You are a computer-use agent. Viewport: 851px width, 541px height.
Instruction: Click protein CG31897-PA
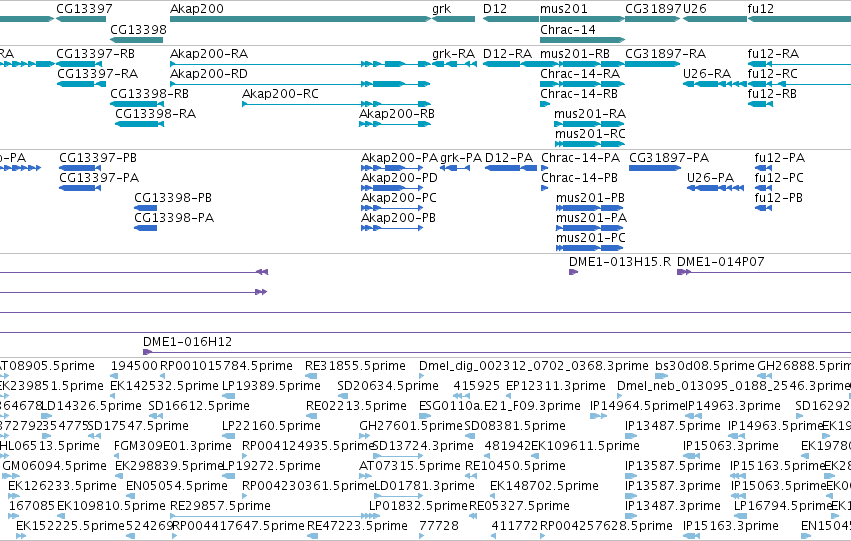tap(669, 158)
